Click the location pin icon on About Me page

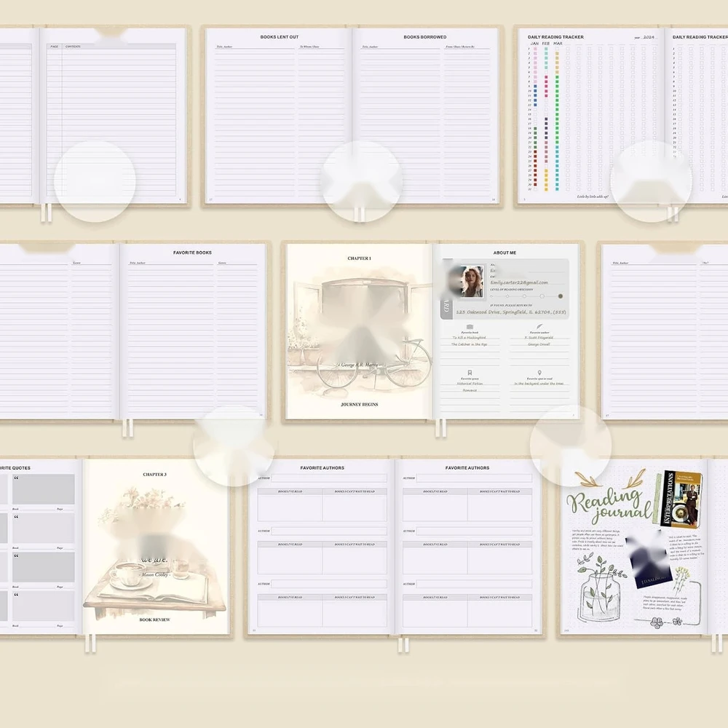pos(539,373)
